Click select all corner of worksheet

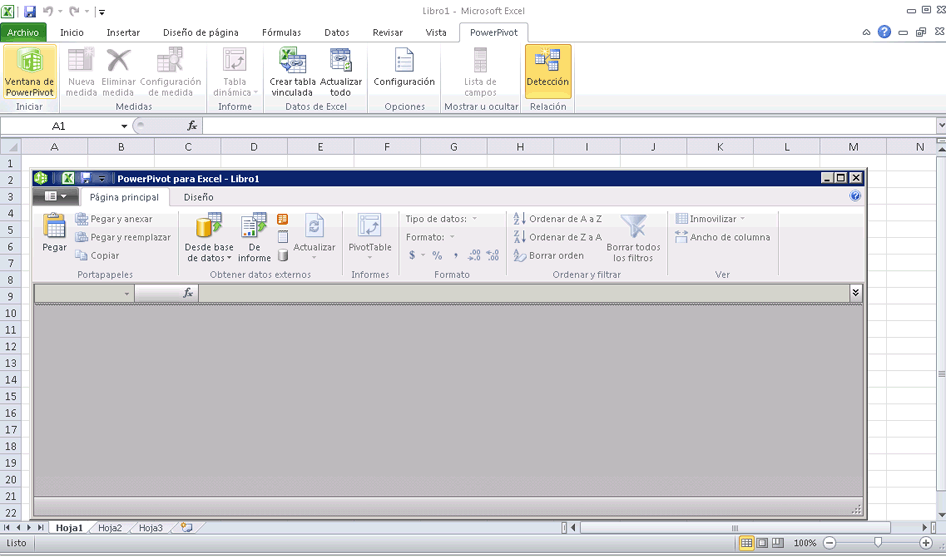coord(11,147)
